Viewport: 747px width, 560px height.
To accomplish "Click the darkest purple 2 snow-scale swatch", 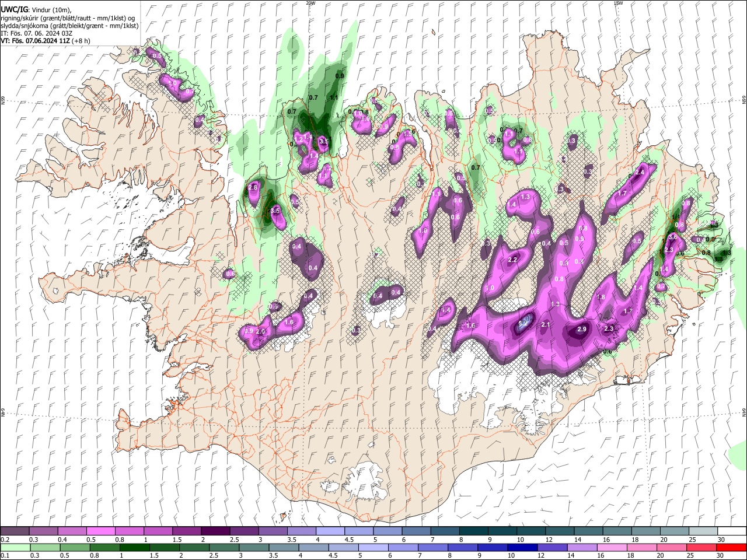I will tap(215, 531).
